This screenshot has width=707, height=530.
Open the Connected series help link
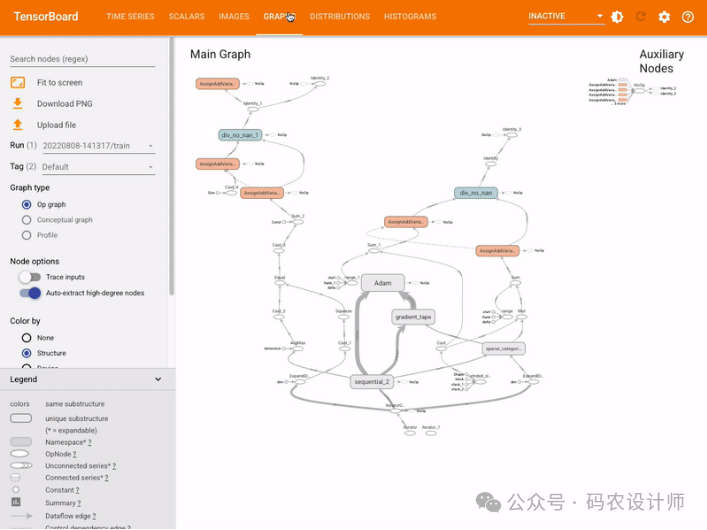(x=106, y=478)
